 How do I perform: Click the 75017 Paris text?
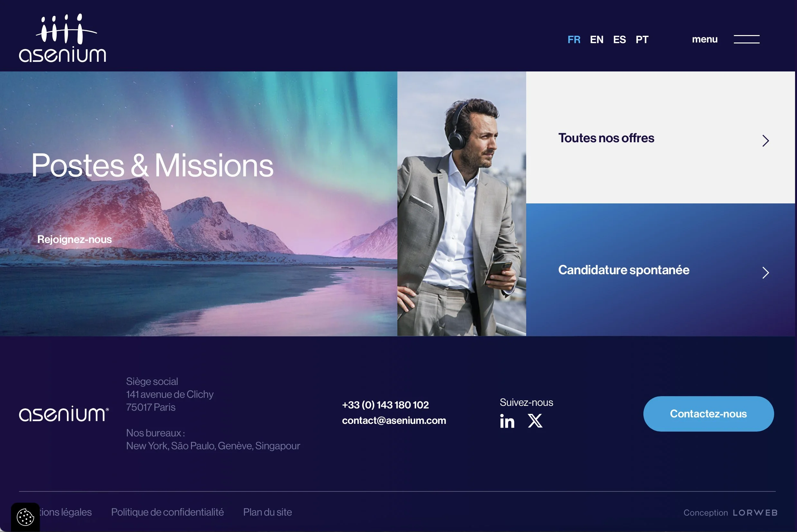click(151, 407)
